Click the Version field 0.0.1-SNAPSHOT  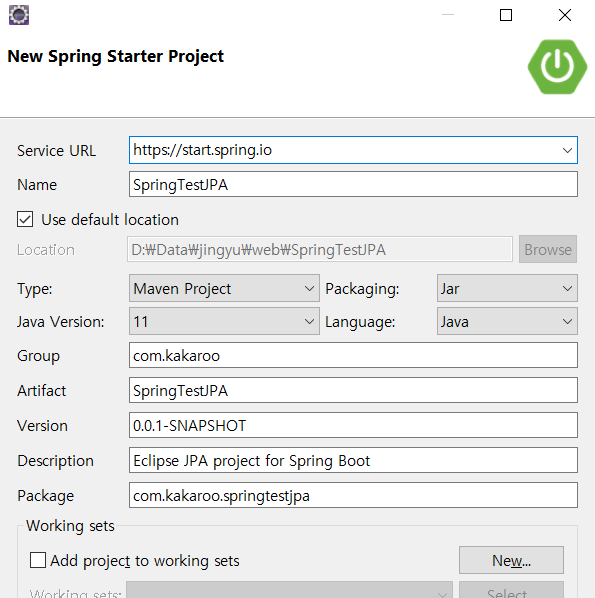point(353,425)
